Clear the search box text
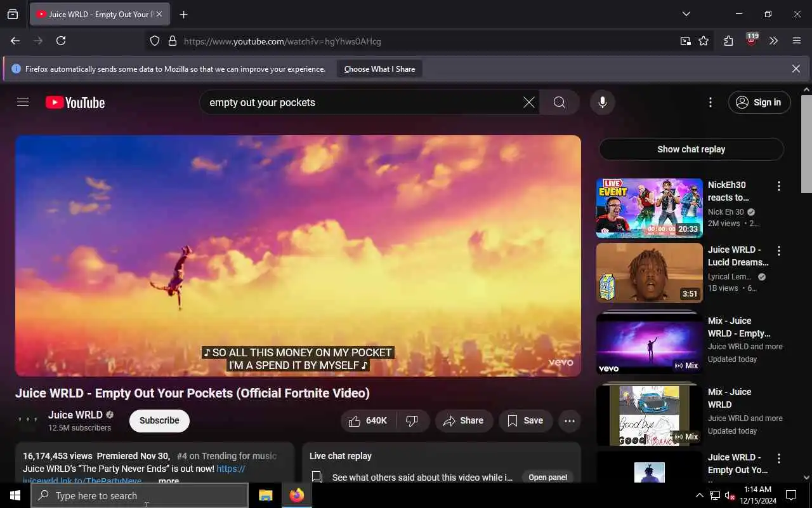The image size is (812, 508). tap(528, 102)
